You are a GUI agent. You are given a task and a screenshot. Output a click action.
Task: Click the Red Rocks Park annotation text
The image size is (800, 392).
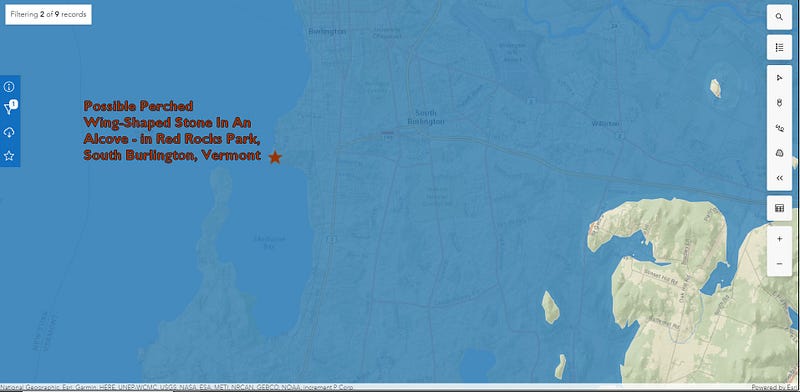(x=172, y=131)
